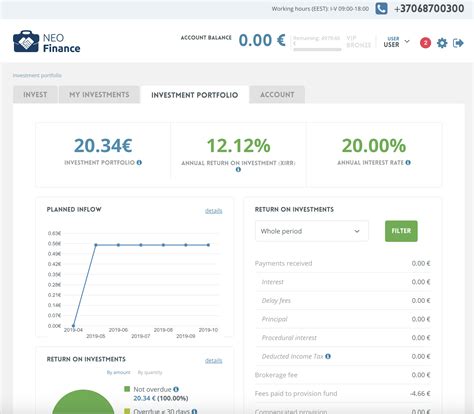Open details link in Planned Inflow panel
Image resolution: width=474 pixels, height=414 pixels.
click(x=214, y=211)
